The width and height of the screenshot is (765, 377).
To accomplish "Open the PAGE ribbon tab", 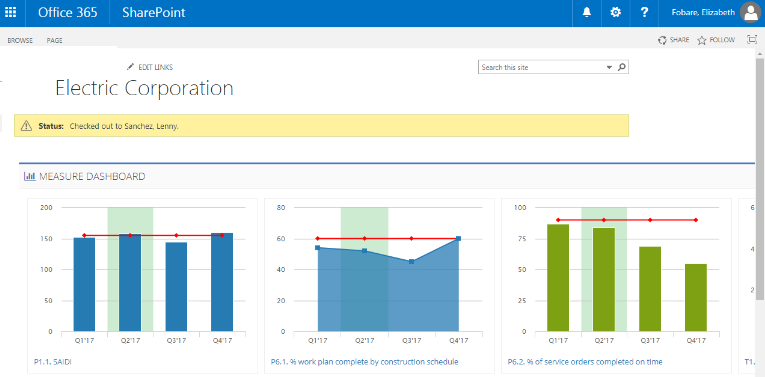I will click(55, 40).
